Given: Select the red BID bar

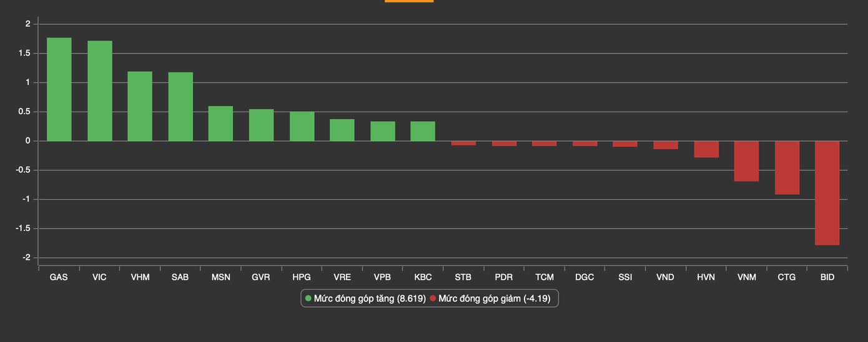Looking at the screenshot, I should (827, 193).
